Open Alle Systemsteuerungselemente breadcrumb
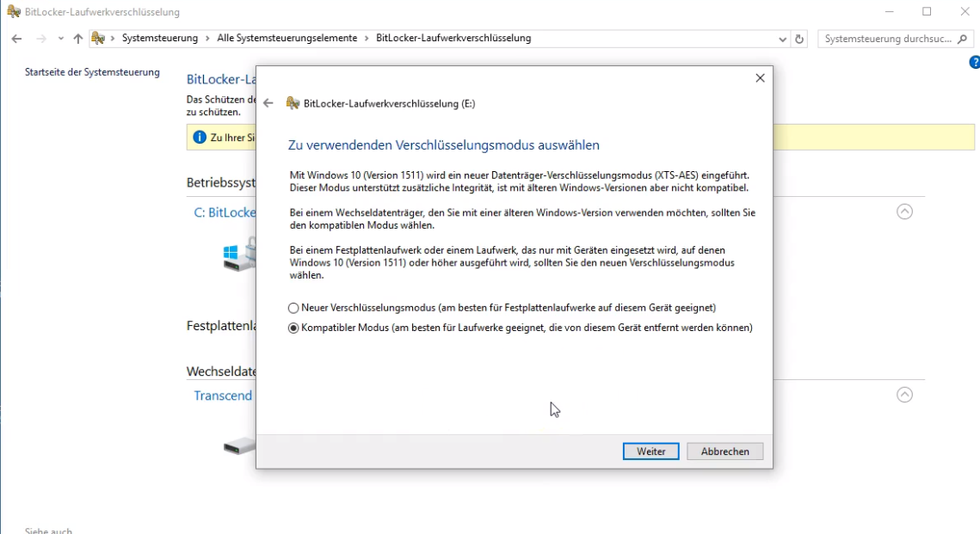The image size is (980, 534). pos(287,38)
